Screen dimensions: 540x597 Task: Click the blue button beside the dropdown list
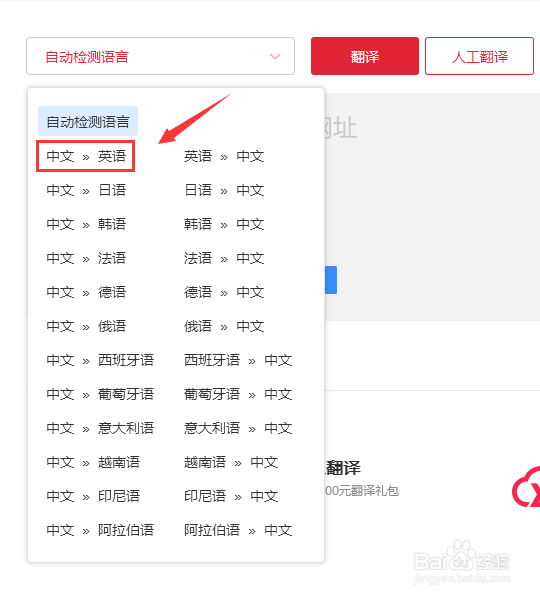pyautogui.click(x=331, y=280)
